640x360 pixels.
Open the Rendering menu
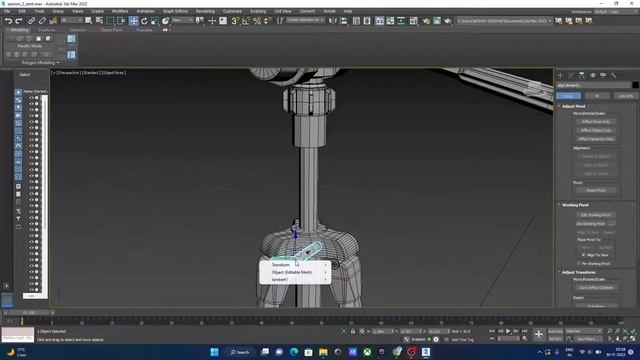(205, 11)
